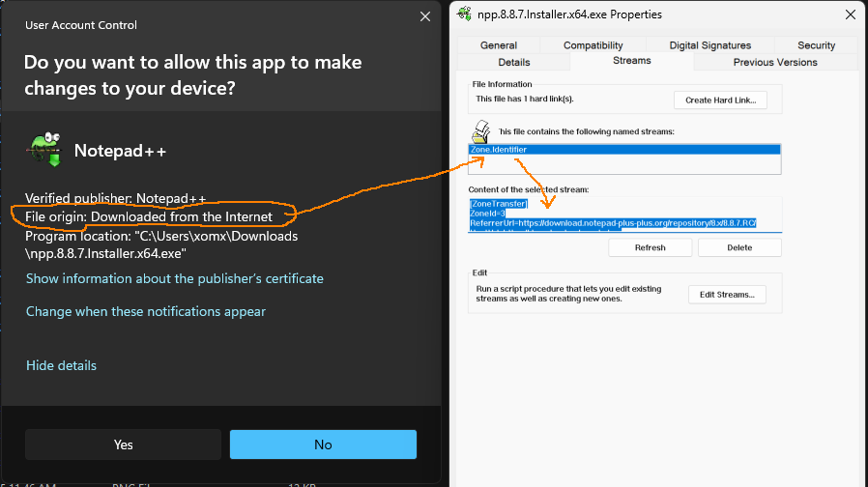Delete the selected stream

(x=738, y=247)
